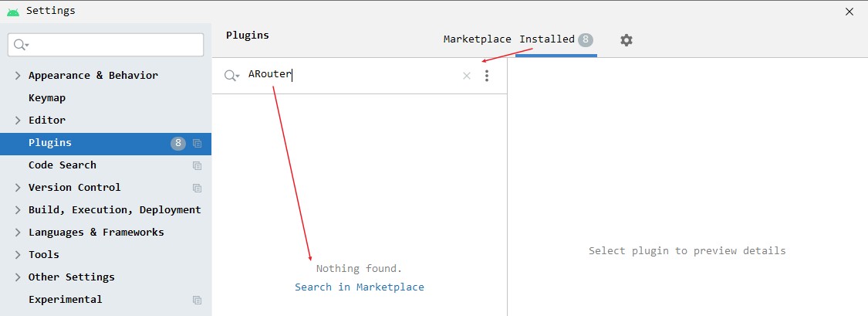Open the Keymap settings page
Image resolution: width=868 pixels, height=316 pixels.
[x=47, y=98]
